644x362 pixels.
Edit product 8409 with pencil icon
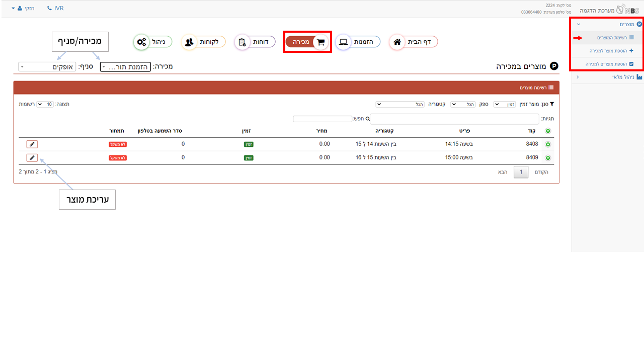coord(32,158)
